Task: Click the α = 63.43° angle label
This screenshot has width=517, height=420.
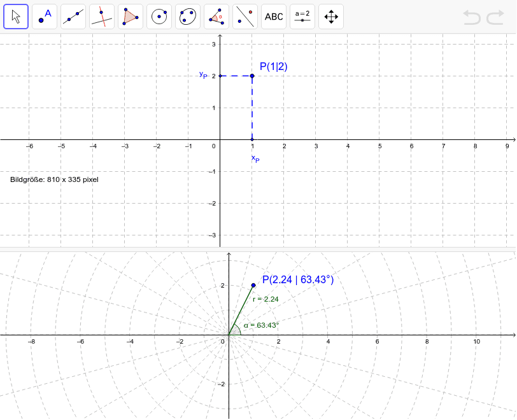Action: [x=262, y=325]
